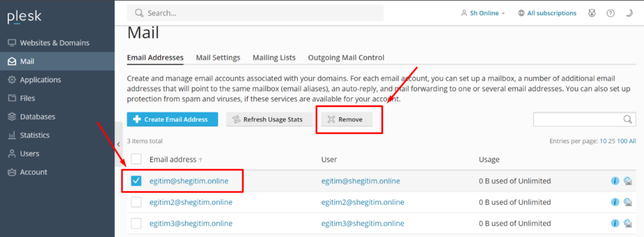Open Databases in the sidebar
The width and height of the screenshot is (644, 237).
point(57,117)
